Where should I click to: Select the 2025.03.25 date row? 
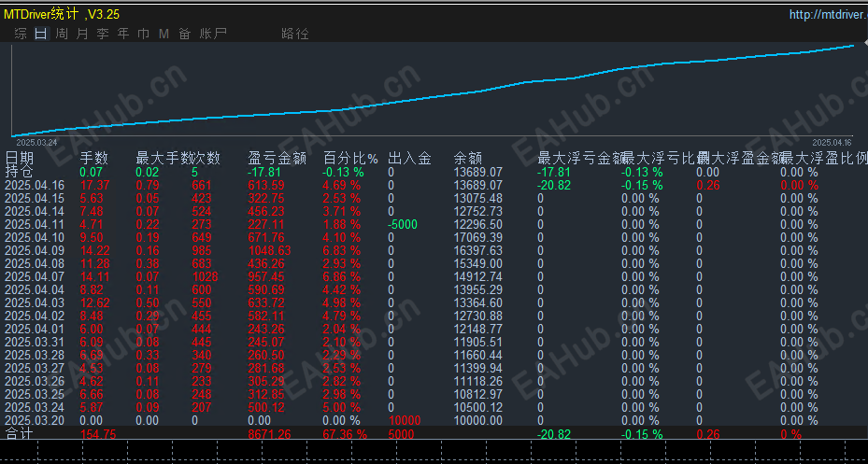[x=35, y=394]
